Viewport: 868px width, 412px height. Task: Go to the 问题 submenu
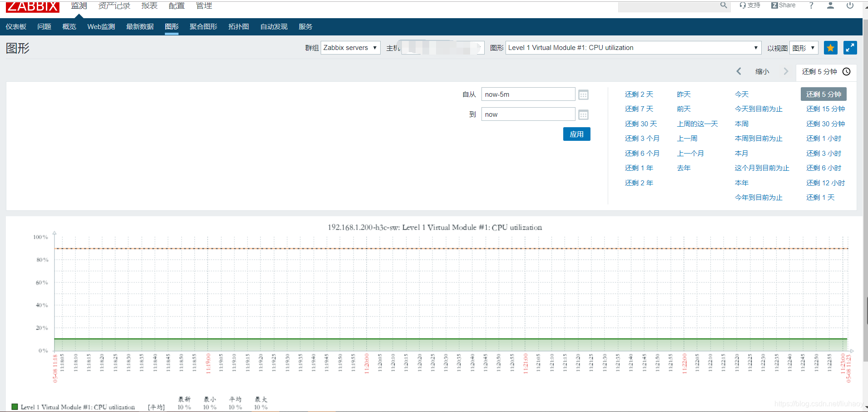(x=44, y=27)
